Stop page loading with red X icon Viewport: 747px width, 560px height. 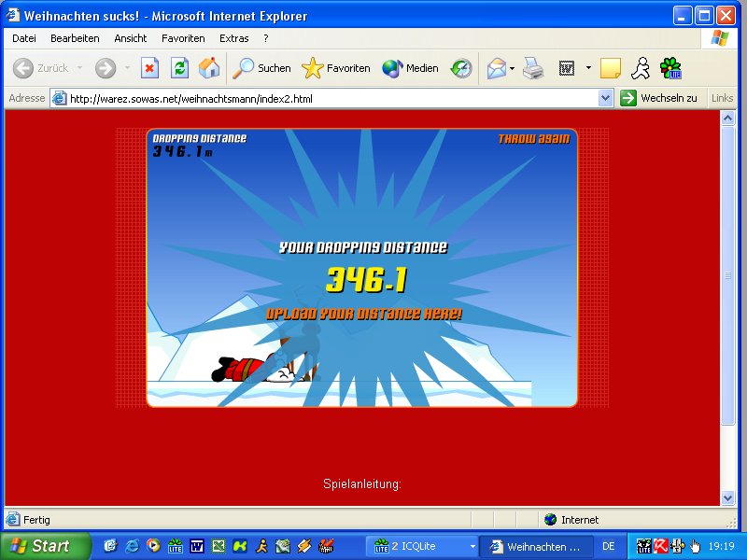pos(149,68)
